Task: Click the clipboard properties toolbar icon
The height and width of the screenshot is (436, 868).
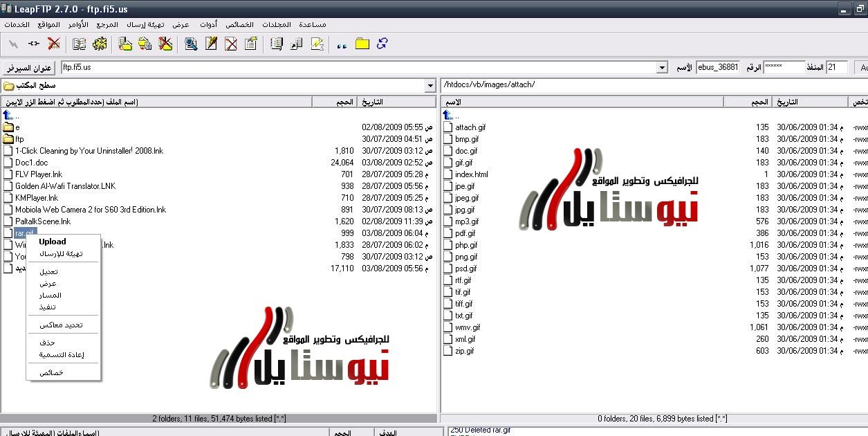Action: 251,44
